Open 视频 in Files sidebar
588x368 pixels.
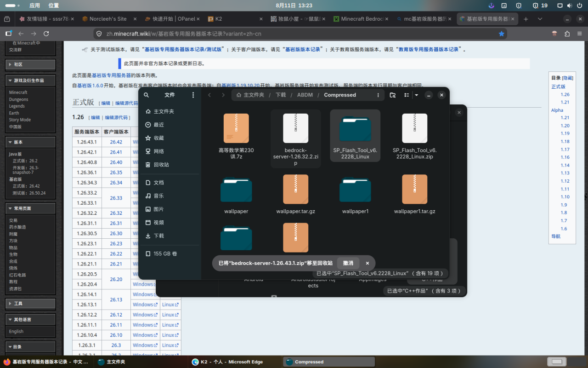click(x=170, y=223)
